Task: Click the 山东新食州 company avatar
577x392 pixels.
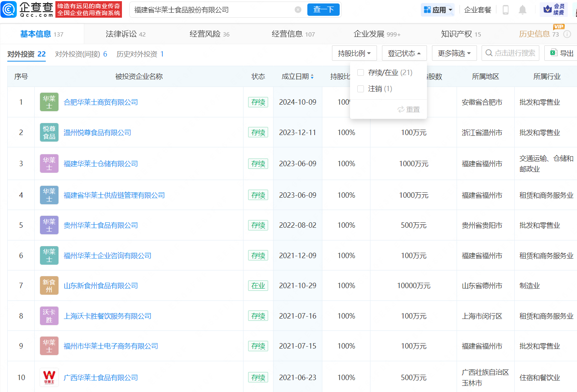Action: pos(49,286)
